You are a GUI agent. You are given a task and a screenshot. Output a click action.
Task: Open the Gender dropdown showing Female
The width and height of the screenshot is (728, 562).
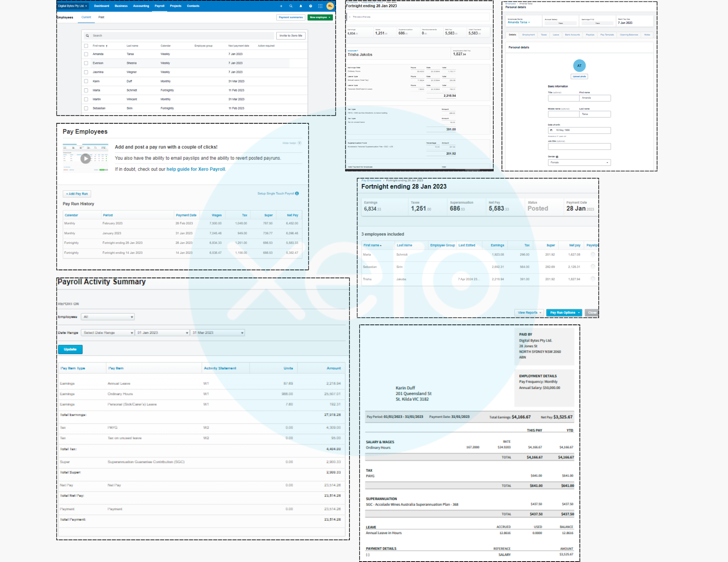(x=579, y=163)
